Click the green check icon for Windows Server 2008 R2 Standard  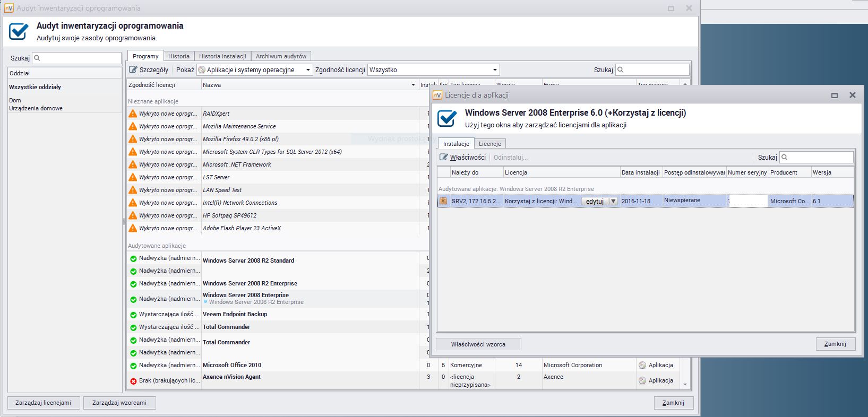coord(133,258)
